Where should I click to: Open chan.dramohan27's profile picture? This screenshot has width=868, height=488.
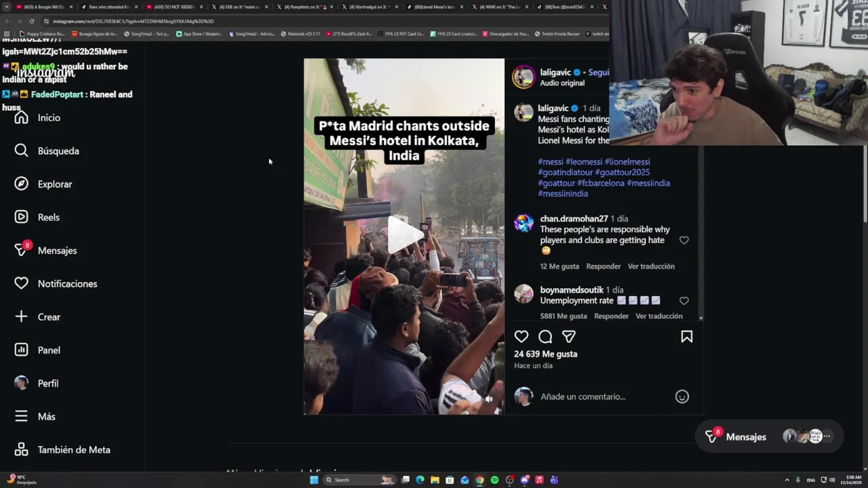tap(524, 223)
